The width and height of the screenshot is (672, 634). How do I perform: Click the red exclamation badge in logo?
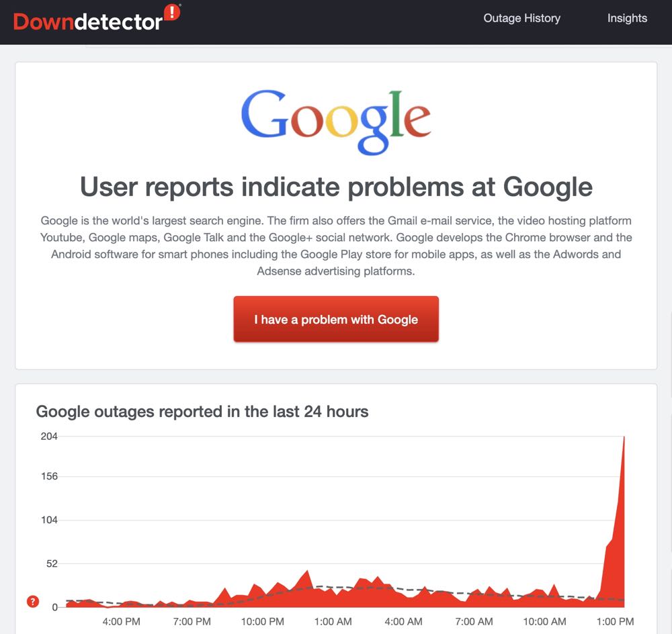point(172,12)
